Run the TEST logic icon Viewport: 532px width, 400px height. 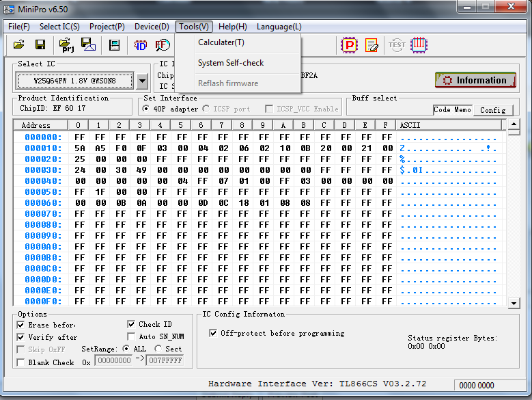point(397,45)
